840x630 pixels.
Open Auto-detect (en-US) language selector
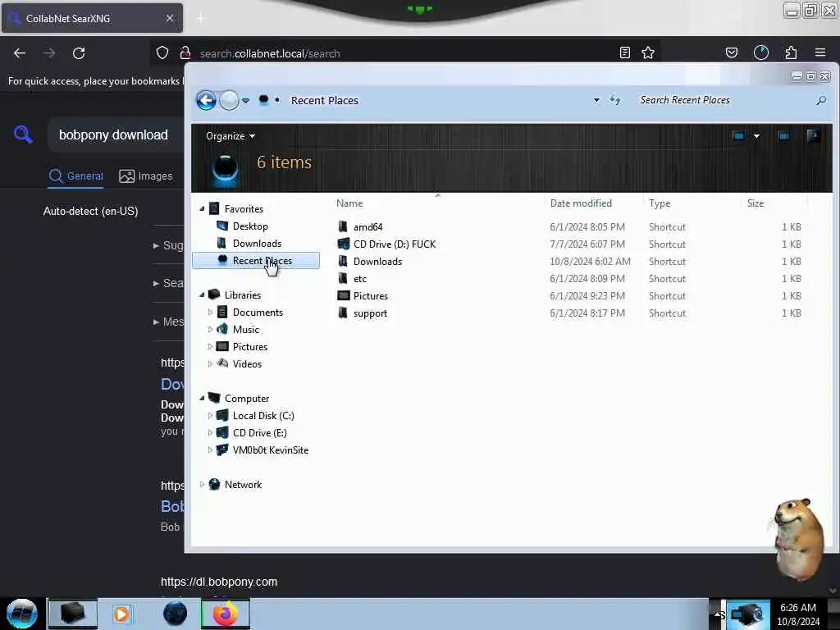90,211
